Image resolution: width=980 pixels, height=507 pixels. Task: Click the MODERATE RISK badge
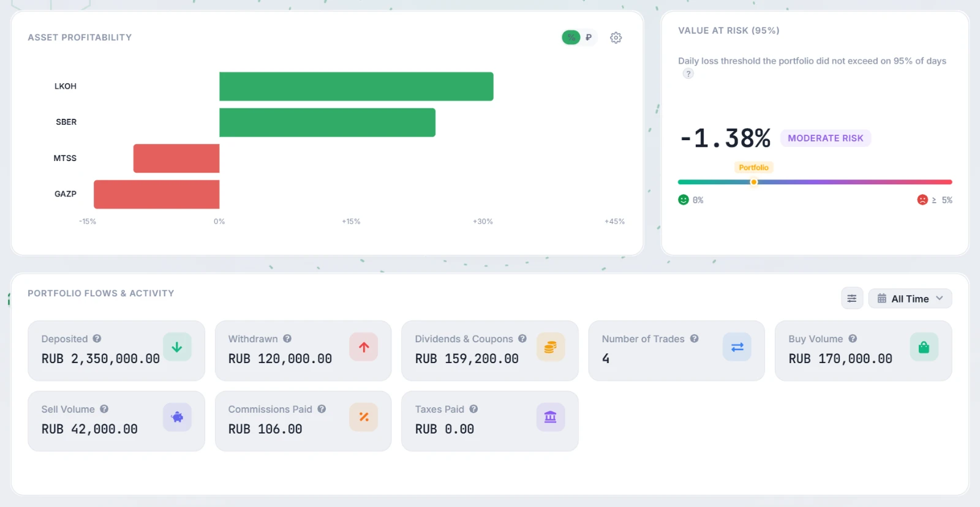(x=826, y=138)
